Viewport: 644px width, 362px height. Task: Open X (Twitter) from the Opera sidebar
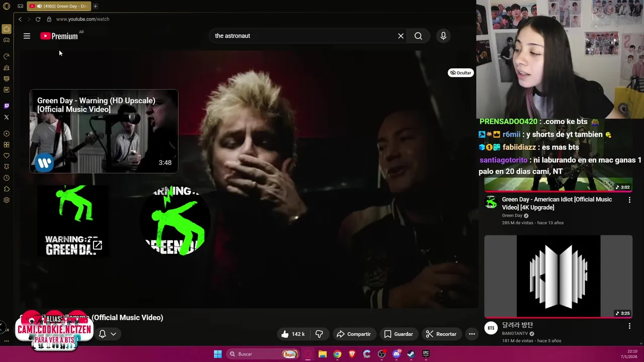[x=7, y=117]
